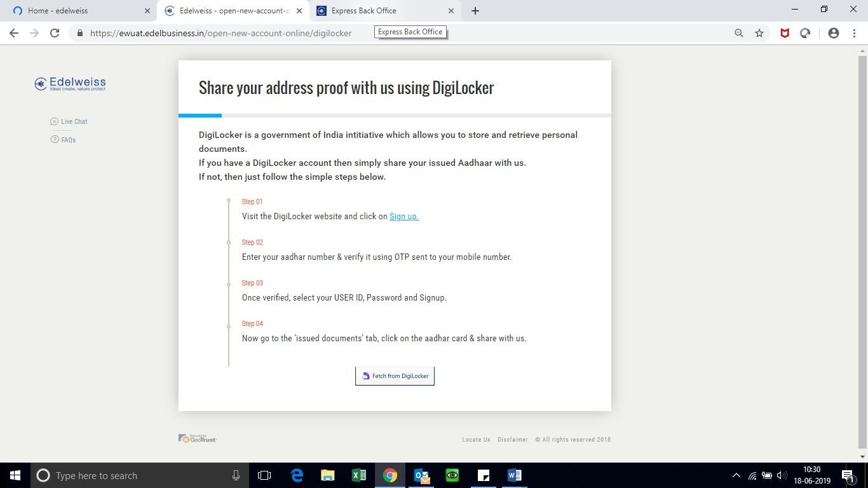Activate Cortana microphone in taskbar
Screen dimensions: 868x488
(236, 475)
